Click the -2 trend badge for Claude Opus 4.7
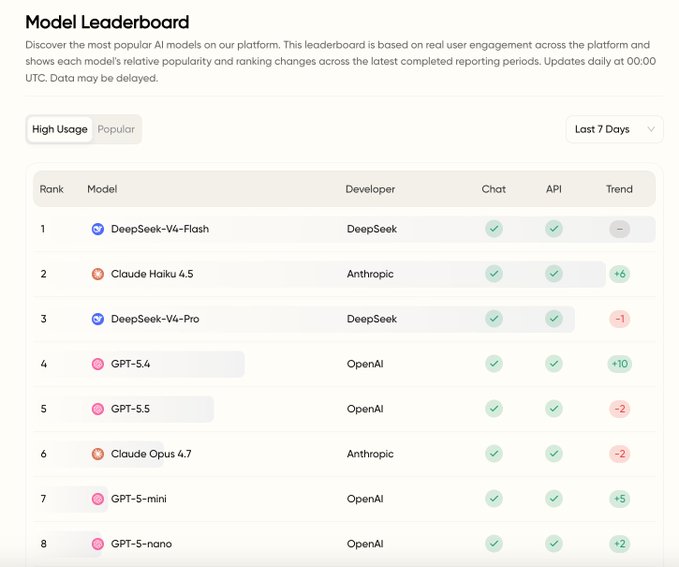679x567 pixels. point(620,454)
